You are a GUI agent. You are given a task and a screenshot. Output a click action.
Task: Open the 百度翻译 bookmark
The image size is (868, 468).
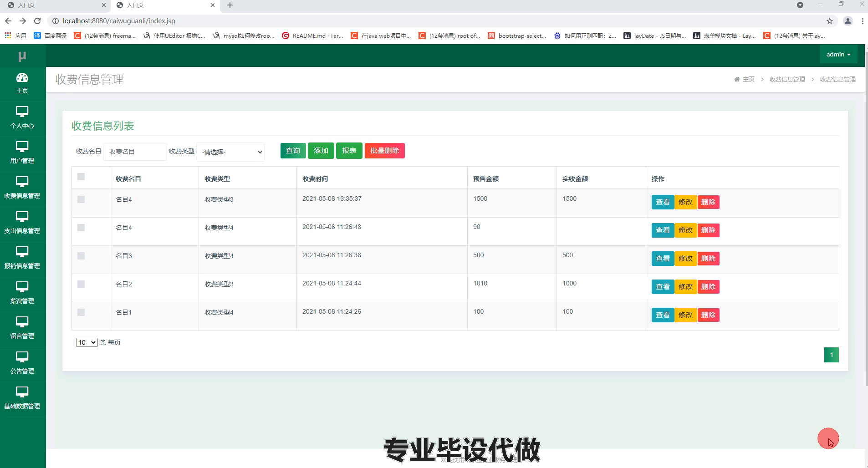pyautogui.click(x=50, y=36)
